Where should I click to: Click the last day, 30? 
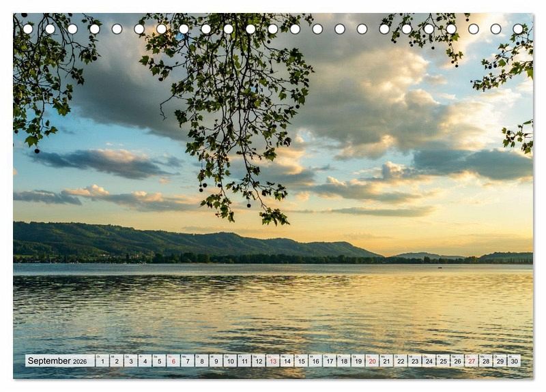(513, 361)
